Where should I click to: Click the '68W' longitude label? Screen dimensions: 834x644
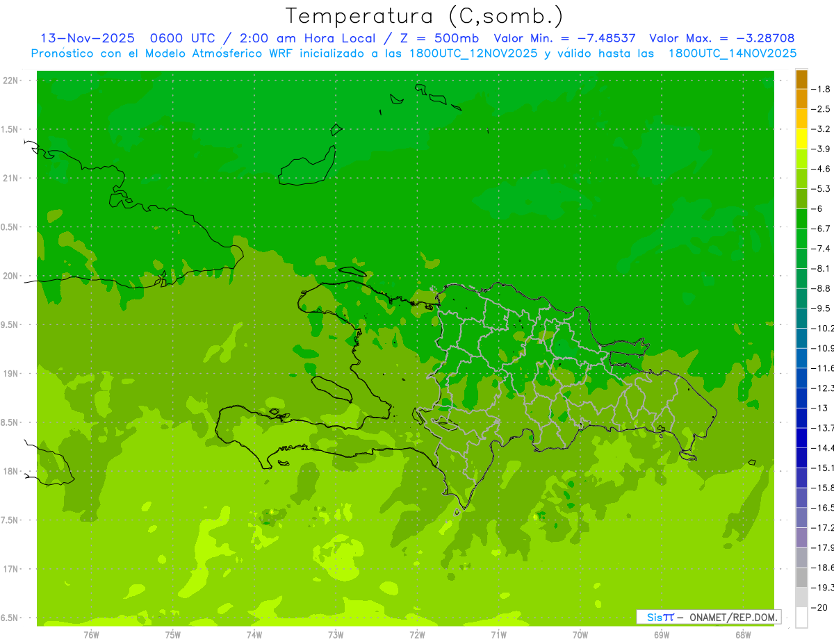coord(743,635)
